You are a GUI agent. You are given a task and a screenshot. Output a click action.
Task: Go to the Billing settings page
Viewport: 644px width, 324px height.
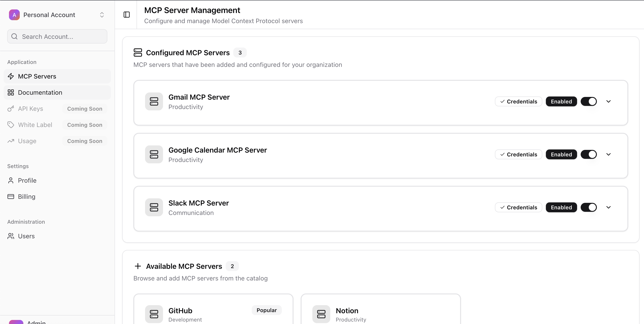click(x=26, y=197)
